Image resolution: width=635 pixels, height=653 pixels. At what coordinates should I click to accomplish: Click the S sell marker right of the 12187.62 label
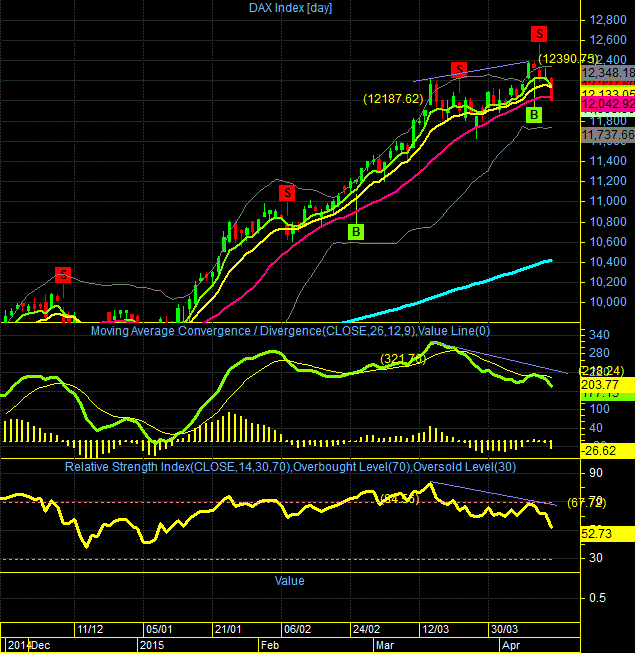click(459, 70)
